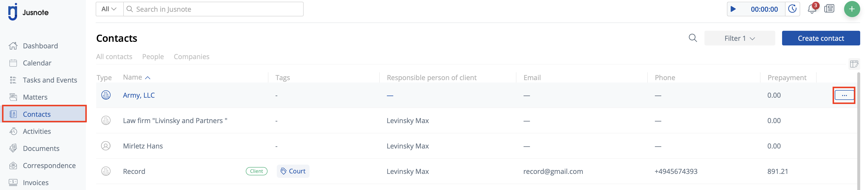Click the Army, LLC company type icon
868x190 pixels.
pos(106,95)
